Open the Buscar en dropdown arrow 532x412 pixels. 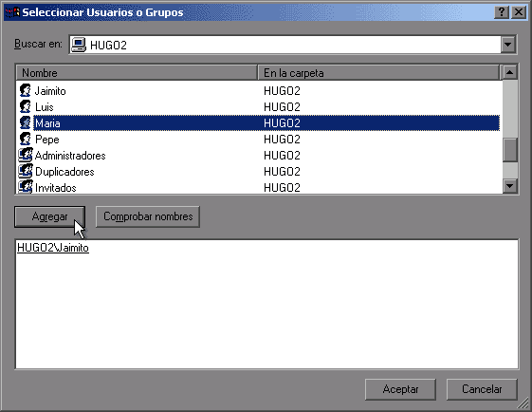pyautogui.click(x=508, y=45)
